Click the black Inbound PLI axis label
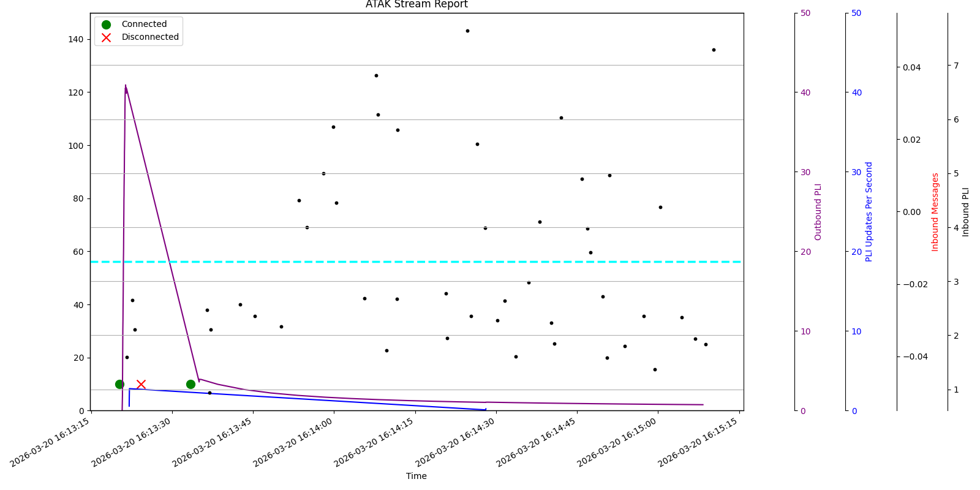Screen dimensions: 980x490 (966, 212)
